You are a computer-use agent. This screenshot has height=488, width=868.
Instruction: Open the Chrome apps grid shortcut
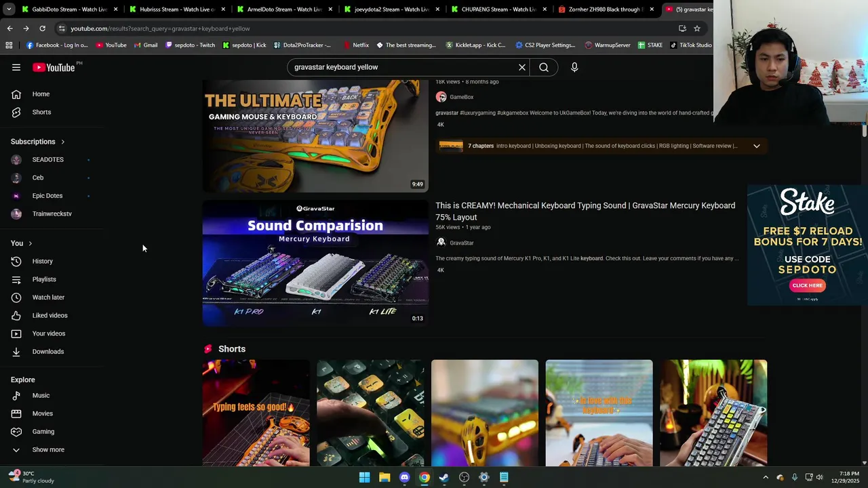pyautogui.click(x=9, y=45)
